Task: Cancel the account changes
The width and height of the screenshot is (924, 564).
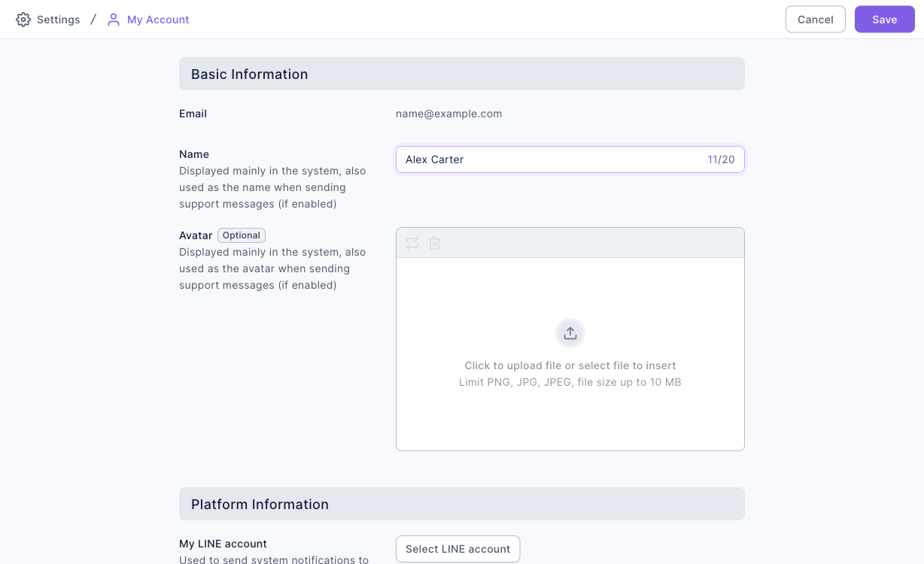Action: pyautogui.click(x=816, y=20)
